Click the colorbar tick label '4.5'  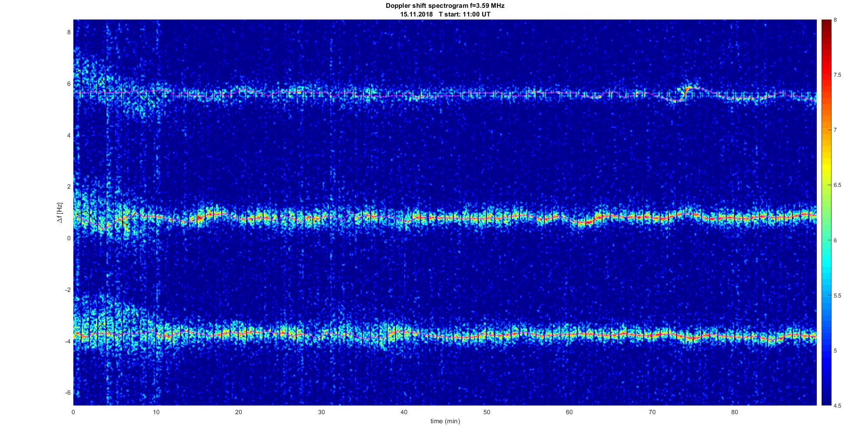pos(838,406)
